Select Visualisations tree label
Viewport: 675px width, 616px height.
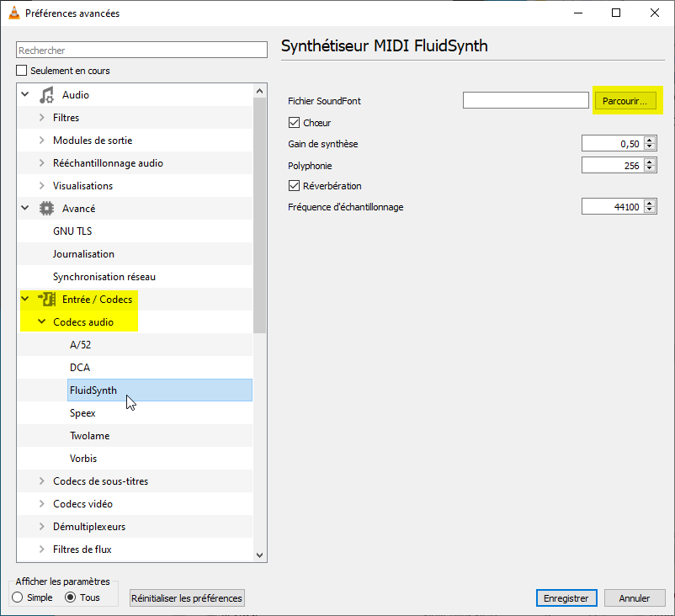pos(83,186)
